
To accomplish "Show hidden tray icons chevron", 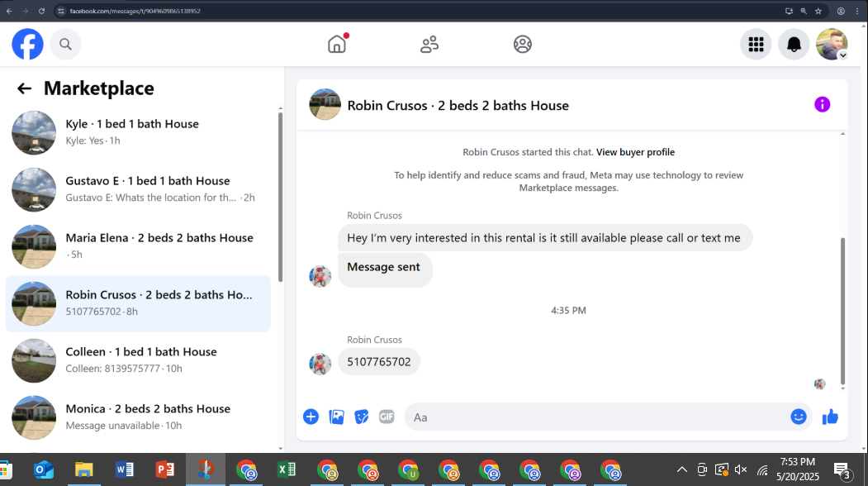I will click(682, 470).
